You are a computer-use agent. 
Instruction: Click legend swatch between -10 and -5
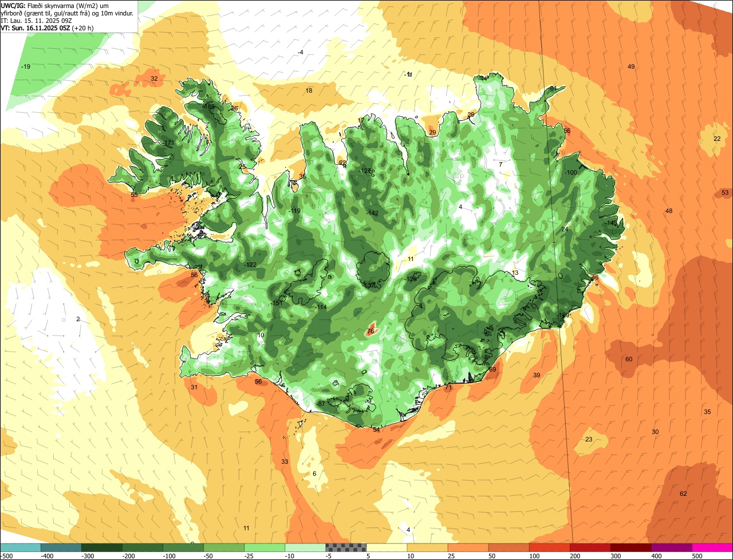[305, 547]
